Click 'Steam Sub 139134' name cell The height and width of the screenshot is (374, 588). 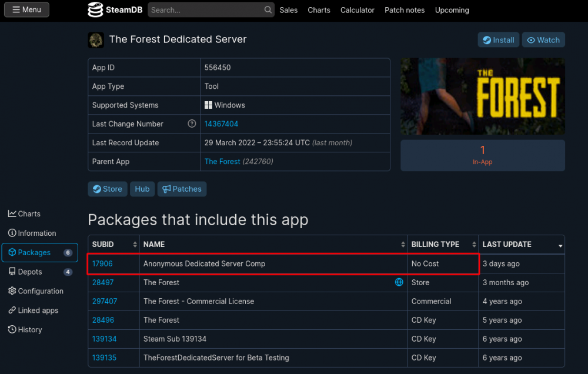pos(273,339)
